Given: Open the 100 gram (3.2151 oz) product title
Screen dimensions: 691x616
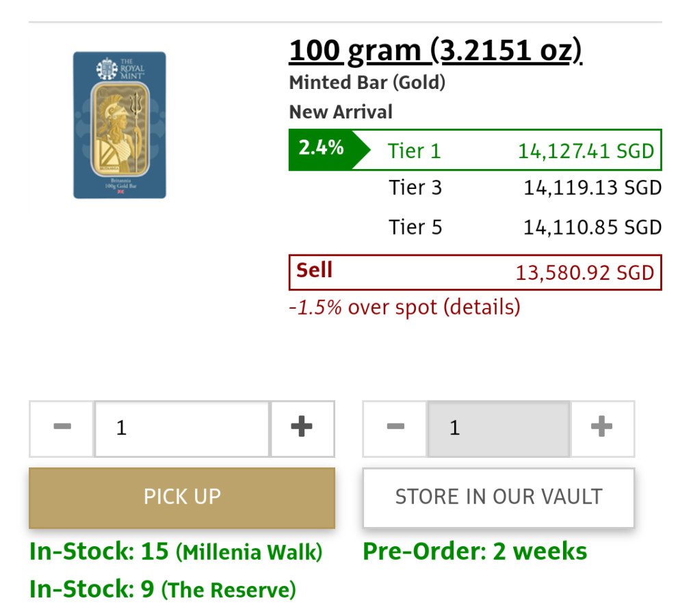Looking at the screenshot, I should point(435,51).
